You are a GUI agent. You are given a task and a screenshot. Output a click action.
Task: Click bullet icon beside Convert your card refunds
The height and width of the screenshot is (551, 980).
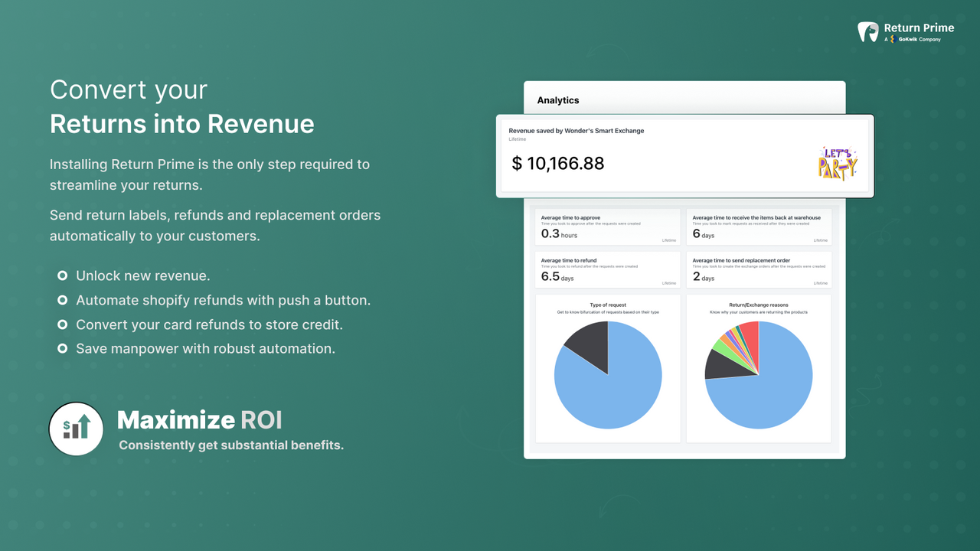[x=62, y=324]
